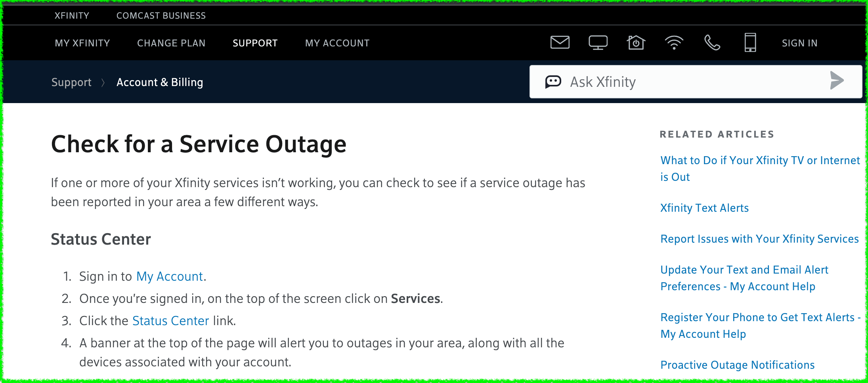868x383 pixels.
Task: Open the voice phone handset icon
Action: tap(712, 42)
